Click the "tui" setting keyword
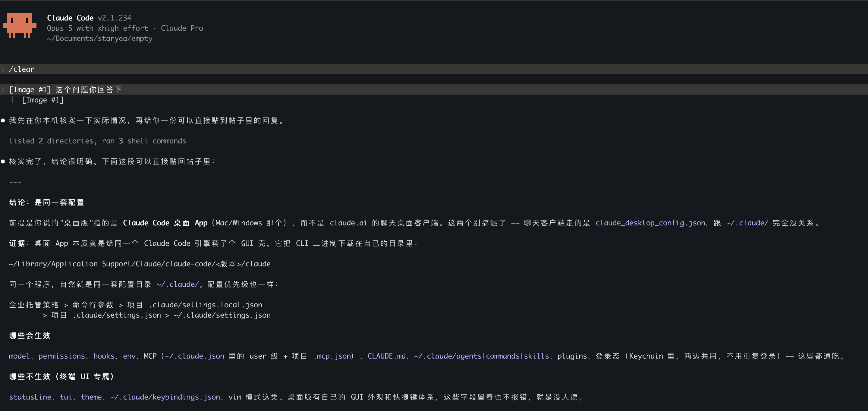 66,397
